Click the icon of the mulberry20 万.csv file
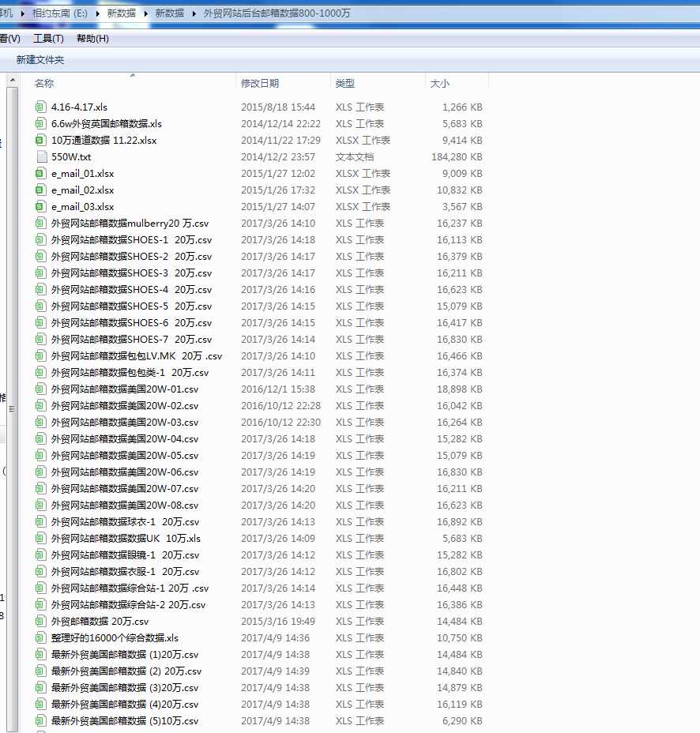Viewport: 700px width, 733px height. (x=40, y=223)
